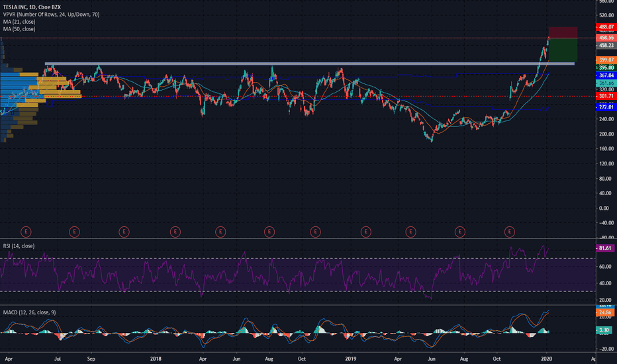
Task: Open the late April 2019 earnings marker
Action: [411, 232]
